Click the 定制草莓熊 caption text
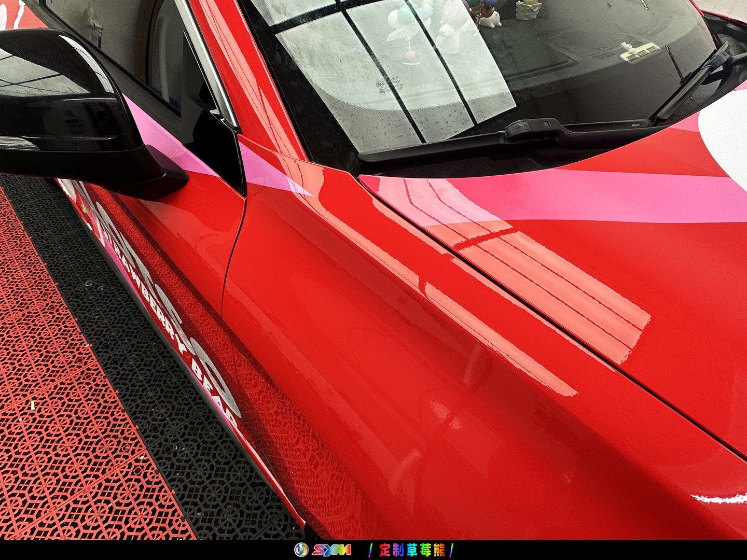The height and width of the screenshot is (560, 747). click(x=412, y=550)
